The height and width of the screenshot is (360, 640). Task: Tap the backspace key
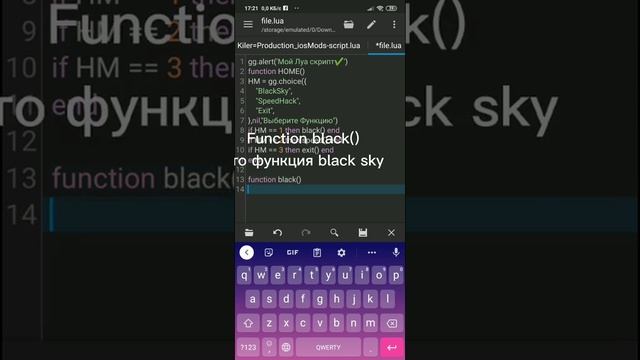(x=392, y=323)
